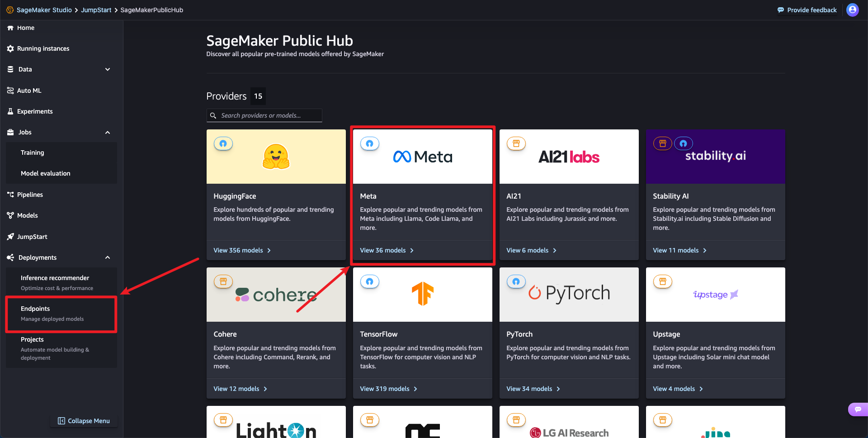
Task: Click the AI21 labs logo thumbnail
Action: coord(569,157)
